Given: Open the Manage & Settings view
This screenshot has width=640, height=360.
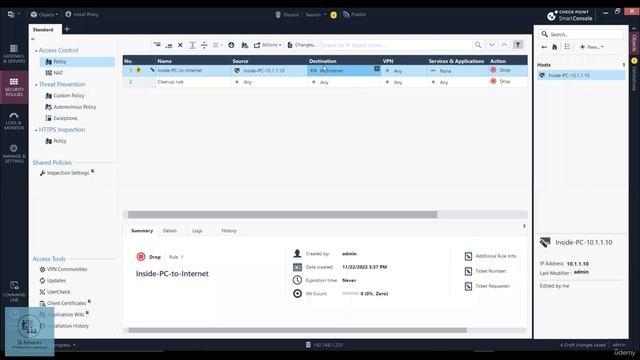Looking at the screenshot, I should click(x=14, y=153).
